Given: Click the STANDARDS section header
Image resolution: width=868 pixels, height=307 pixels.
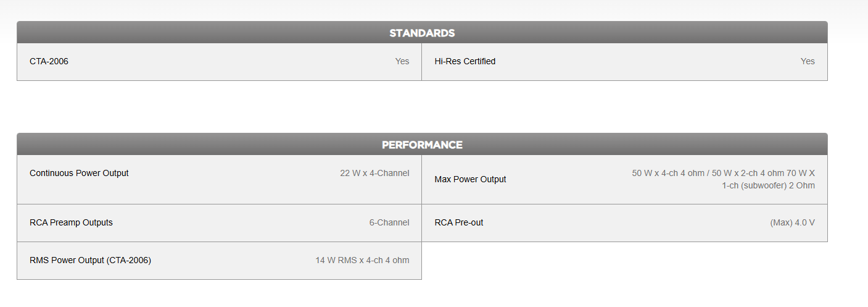Looking at the screenshot, I should [x=422, y=33].
